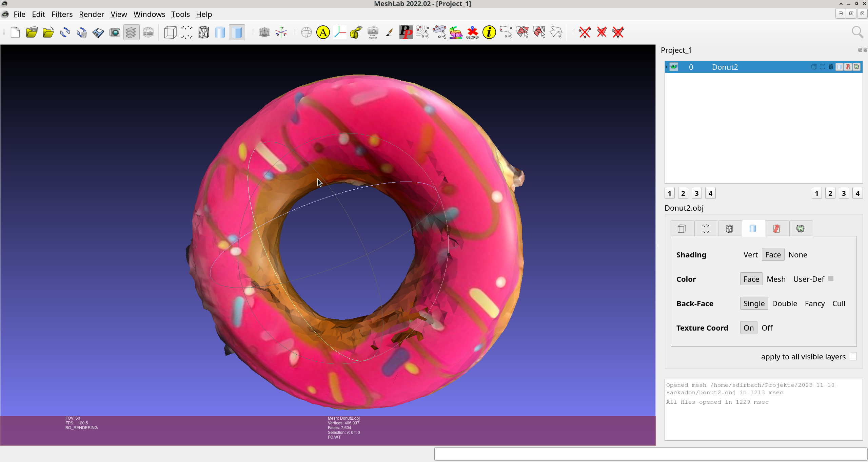Show the XYZ axis toolbar icon

[x=281, y=33]
